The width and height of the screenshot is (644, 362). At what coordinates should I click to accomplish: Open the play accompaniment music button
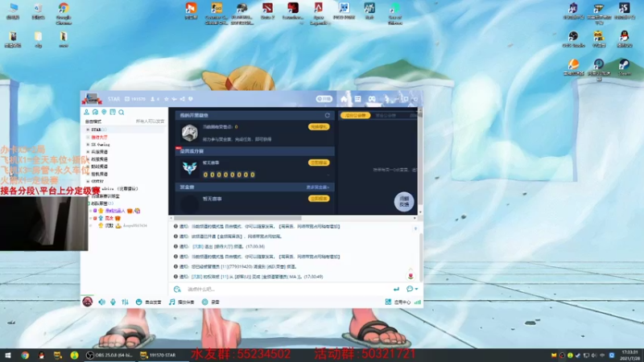click(182, 302)
